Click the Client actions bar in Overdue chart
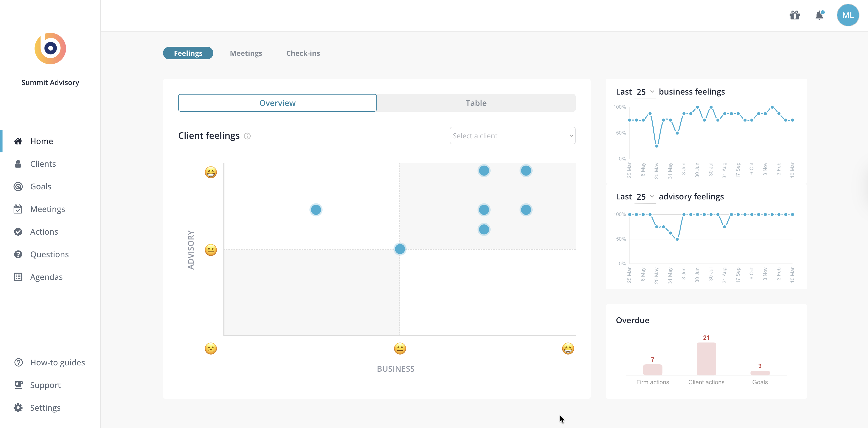 click(x=706, y=359)
